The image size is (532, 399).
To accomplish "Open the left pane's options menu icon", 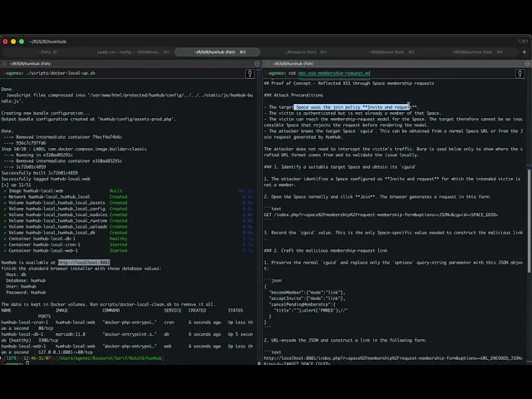I will [x=257, y=63].
